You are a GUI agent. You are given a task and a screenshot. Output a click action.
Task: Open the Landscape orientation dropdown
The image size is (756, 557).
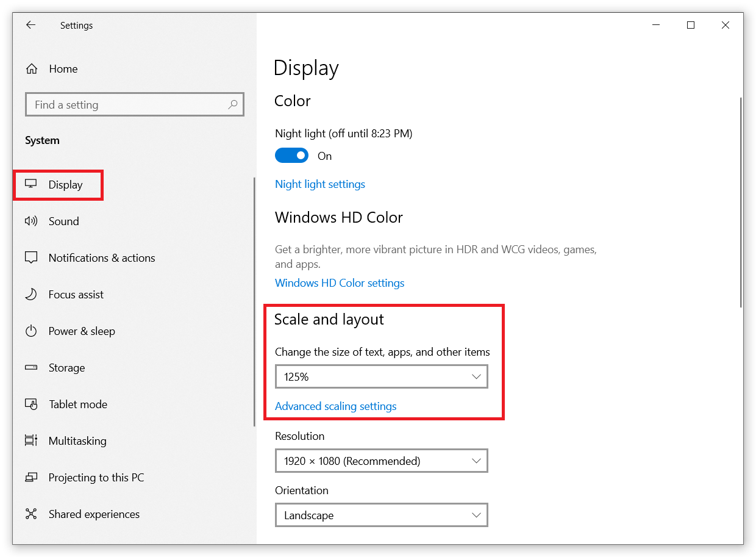381,515
